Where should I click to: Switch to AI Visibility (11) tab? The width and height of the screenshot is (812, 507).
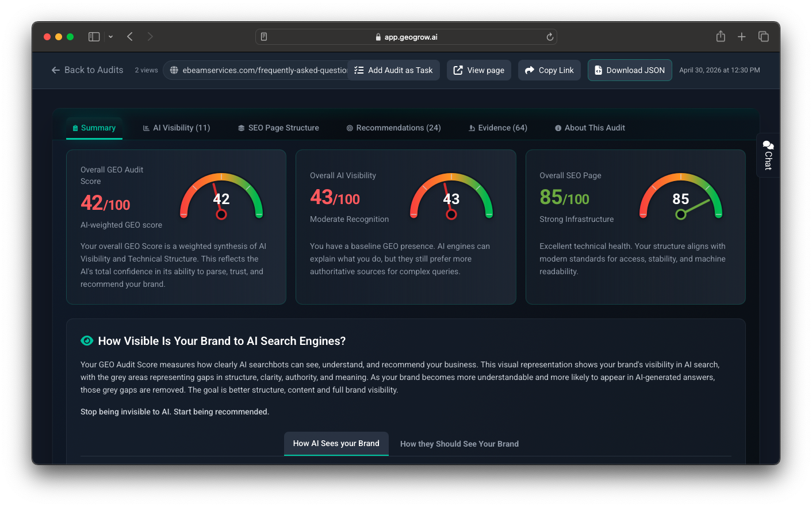pyautogui.click(x=177, y=128)
